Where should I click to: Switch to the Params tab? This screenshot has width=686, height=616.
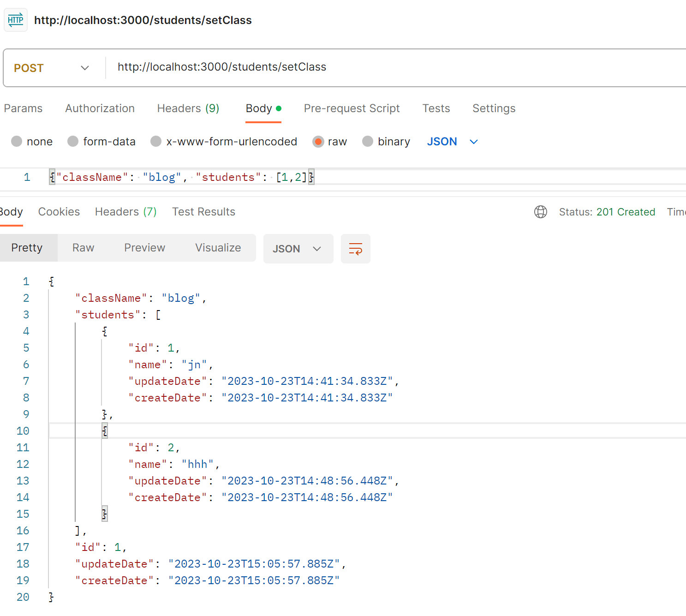click(23, 108)
